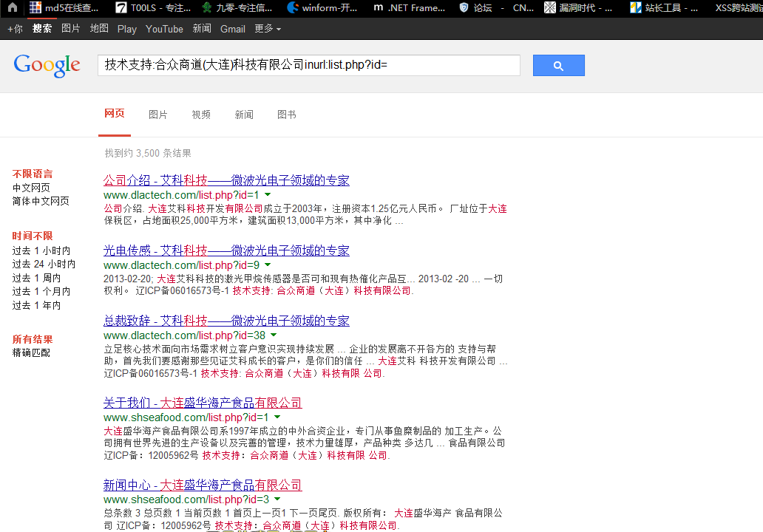
Task: Open the md5在线查 bookmark
Action: pyautogui.click(x=64, y=7)
